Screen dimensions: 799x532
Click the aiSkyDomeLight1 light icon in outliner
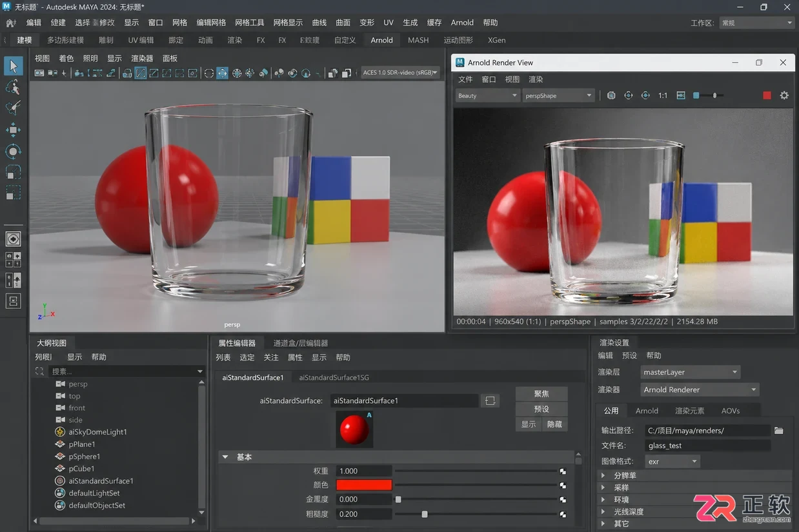pyautogui.click(x=60, y=432)
